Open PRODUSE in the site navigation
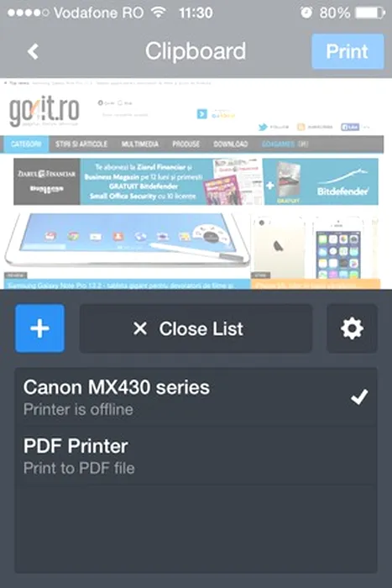 point(186,144)
